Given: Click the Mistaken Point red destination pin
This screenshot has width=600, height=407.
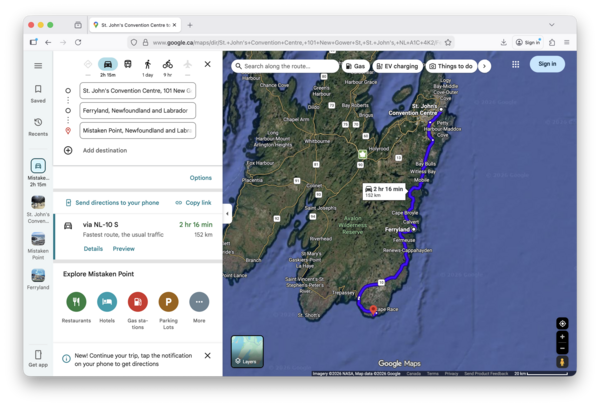Looking at the screenshot, I should (373, 310).
